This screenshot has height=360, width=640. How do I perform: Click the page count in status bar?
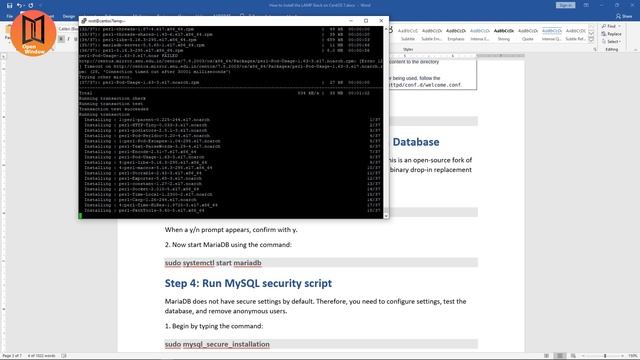(x=12, y=356)
